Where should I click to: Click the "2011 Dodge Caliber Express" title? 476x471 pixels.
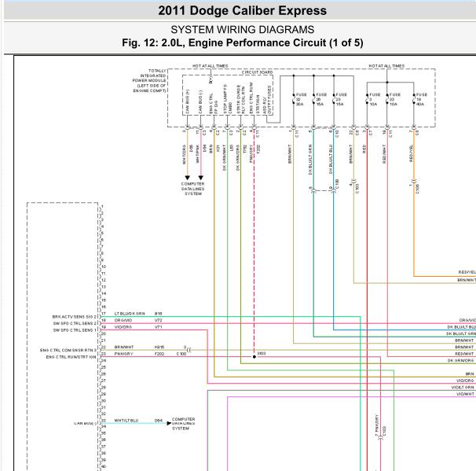point(242,11)
